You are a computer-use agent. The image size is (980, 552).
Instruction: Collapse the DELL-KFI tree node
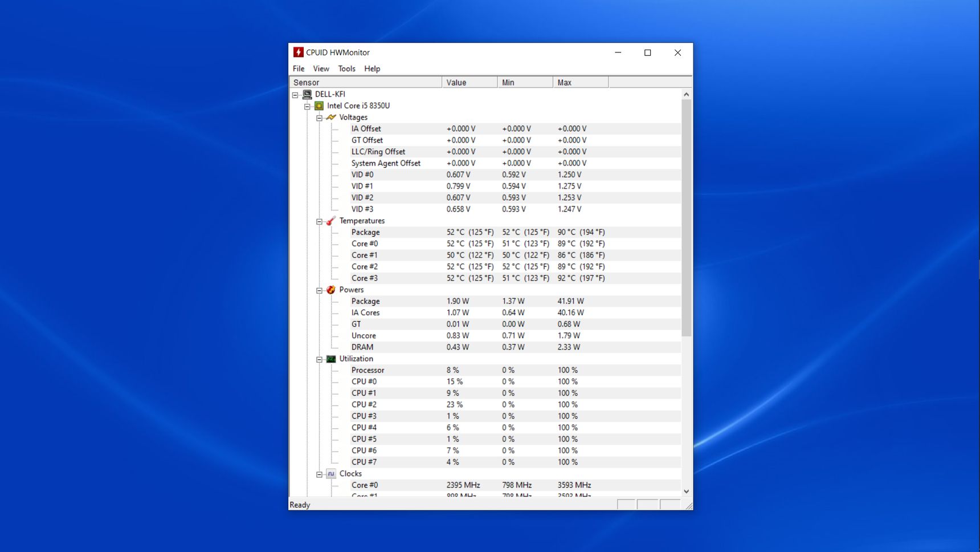pos(295,95)
